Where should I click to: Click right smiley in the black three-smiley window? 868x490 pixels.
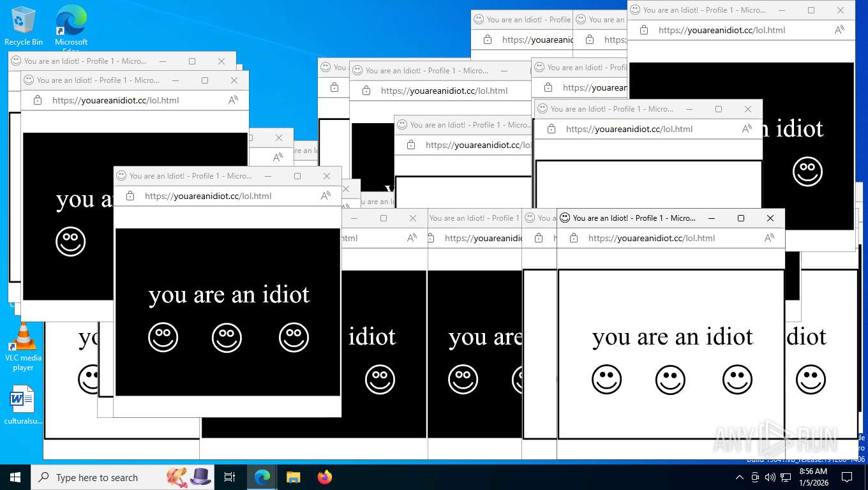click(294, 338)
